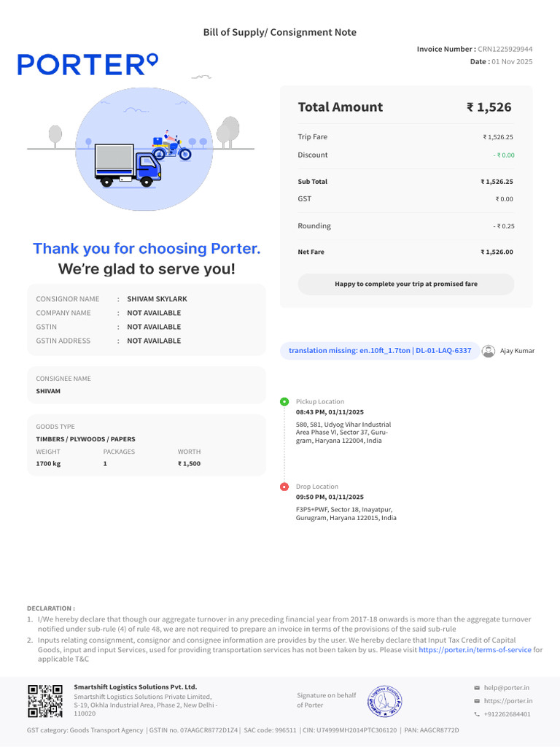
Task: Click the 'Happy to complete your trip' banner
Action: point(406,284)
